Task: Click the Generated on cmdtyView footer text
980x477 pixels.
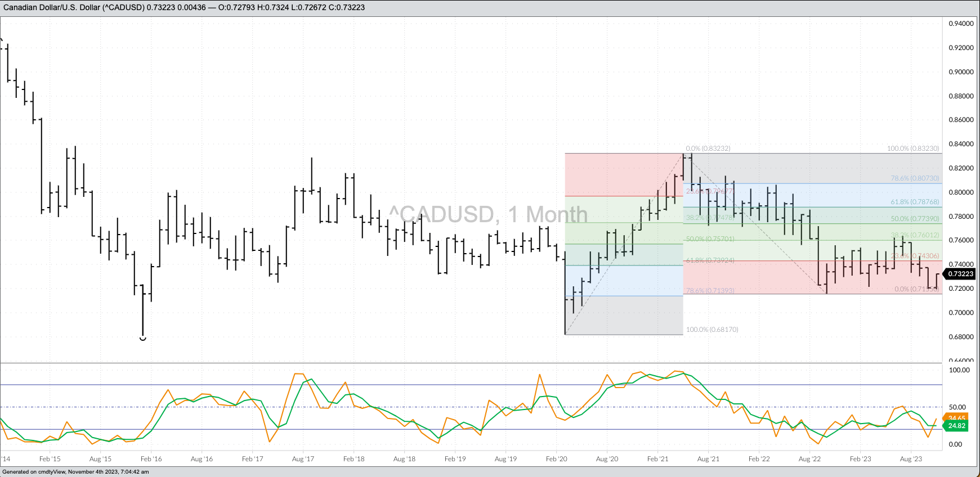Action: tap(75, 472)
